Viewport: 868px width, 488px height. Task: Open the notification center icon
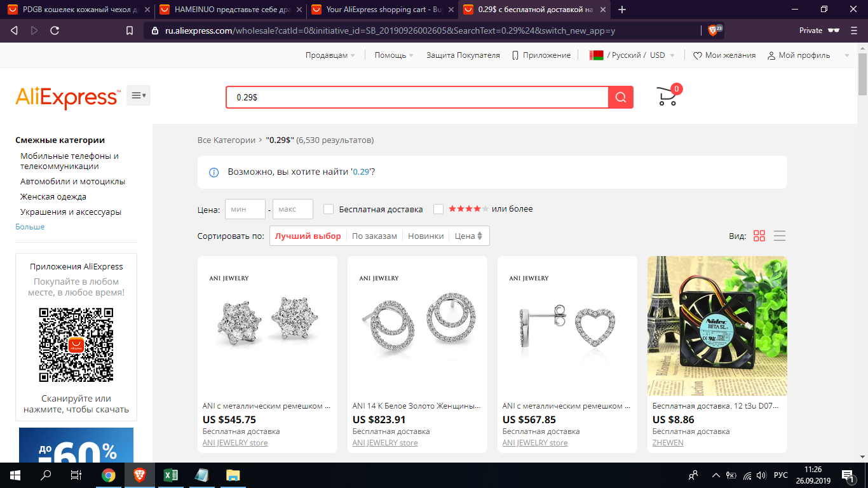pos(848,475)
